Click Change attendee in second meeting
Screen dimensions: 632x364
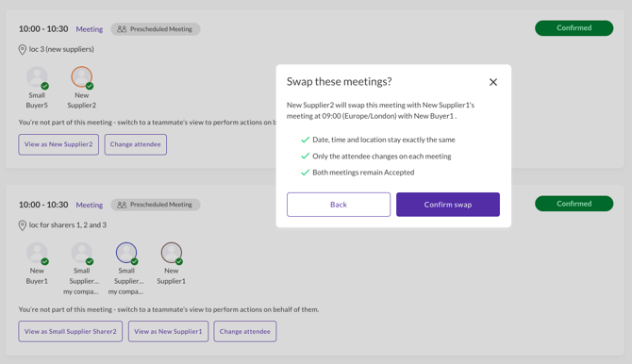244,331
